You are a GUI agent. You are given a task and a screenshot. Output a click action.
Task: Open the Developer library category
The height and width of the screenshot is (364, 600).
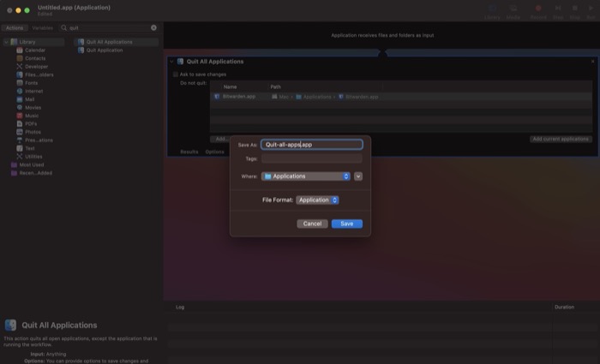(x=33, y=67)
